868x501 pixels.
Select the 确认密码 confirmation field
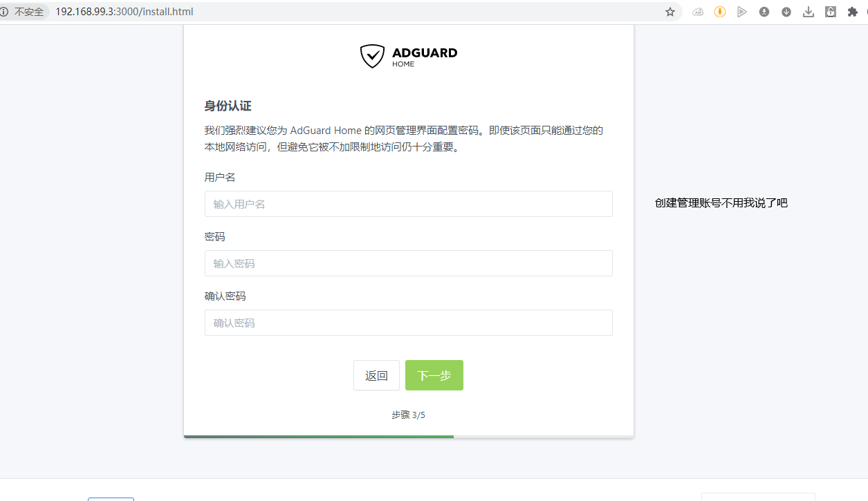click(x=408, y=323)
